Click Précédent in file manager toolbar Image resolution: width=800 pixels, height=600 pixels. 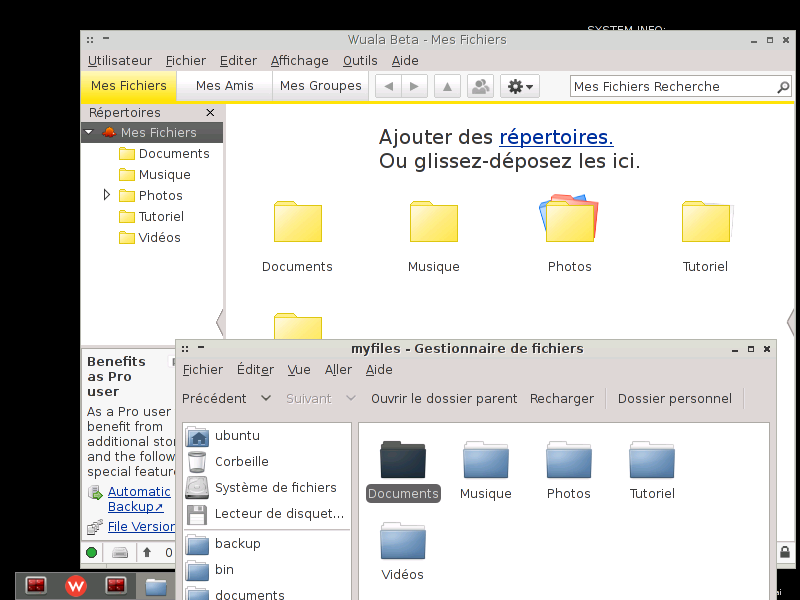point(214,398)
